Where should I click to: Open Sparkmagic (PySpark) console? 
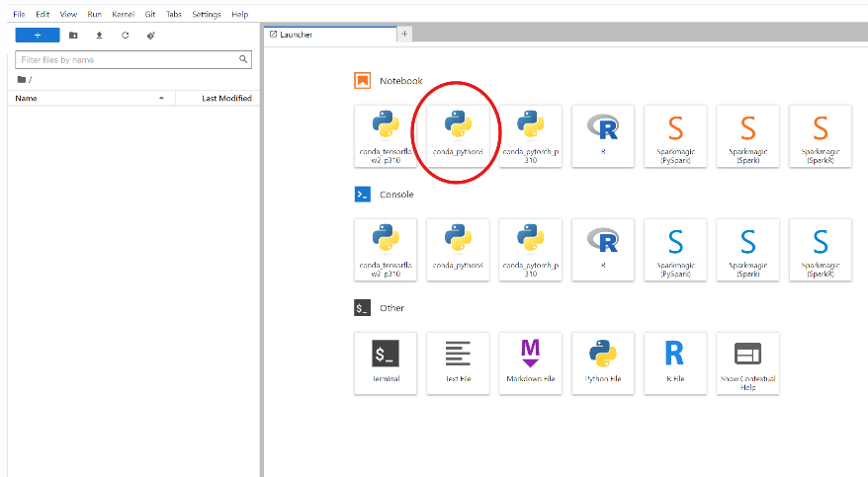point(675,250)
